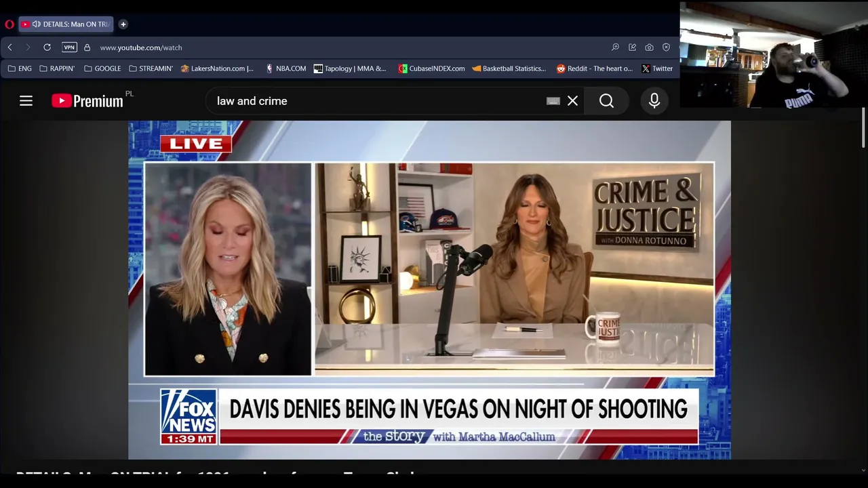Open the Reddit bookmark
This screenshot has width=868, height=488.
click(x=594, y=68)
